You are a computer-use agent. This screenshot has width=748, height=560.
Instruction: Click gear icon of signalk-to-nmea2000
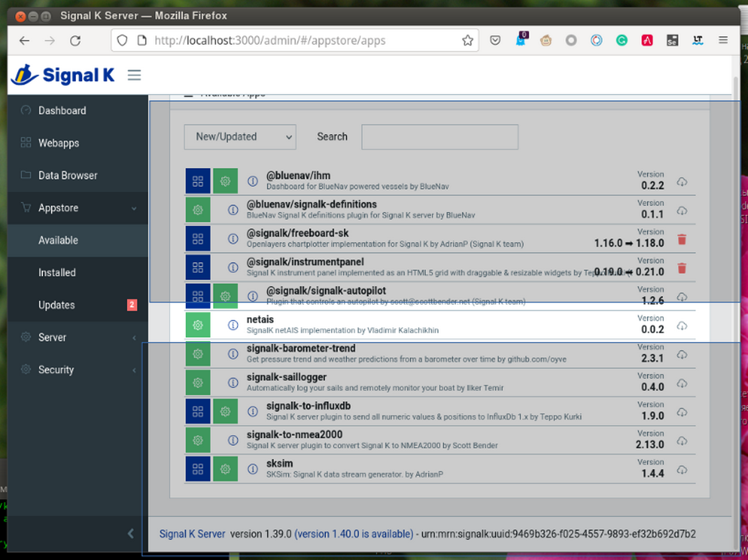pos(198,440)
